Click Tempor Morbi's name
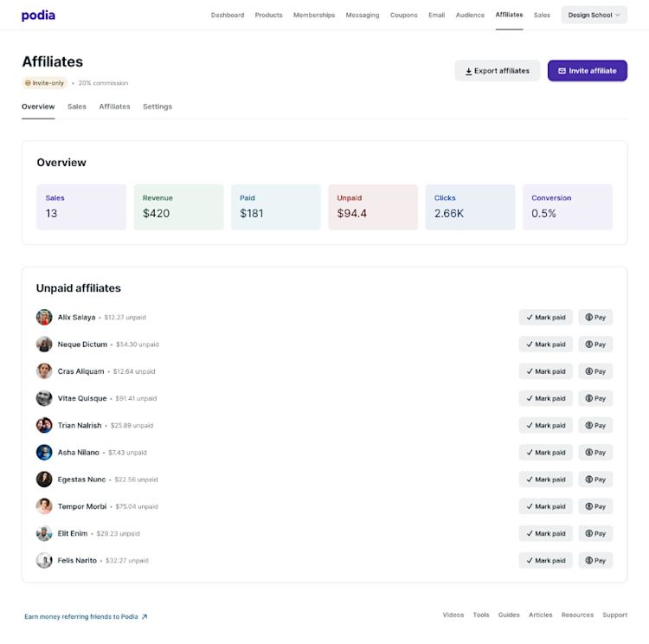The width and height of the screenshot is (649, 644). [82, 506]
